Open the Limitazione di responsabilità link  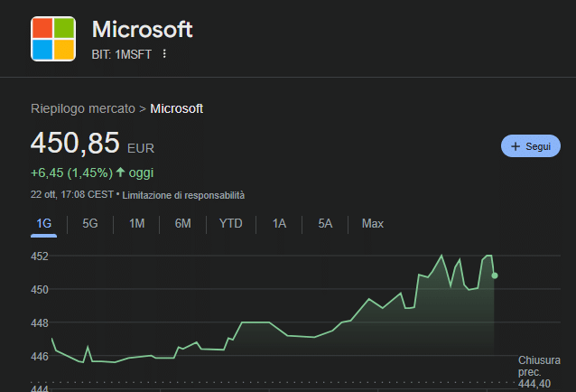[183, 195]
